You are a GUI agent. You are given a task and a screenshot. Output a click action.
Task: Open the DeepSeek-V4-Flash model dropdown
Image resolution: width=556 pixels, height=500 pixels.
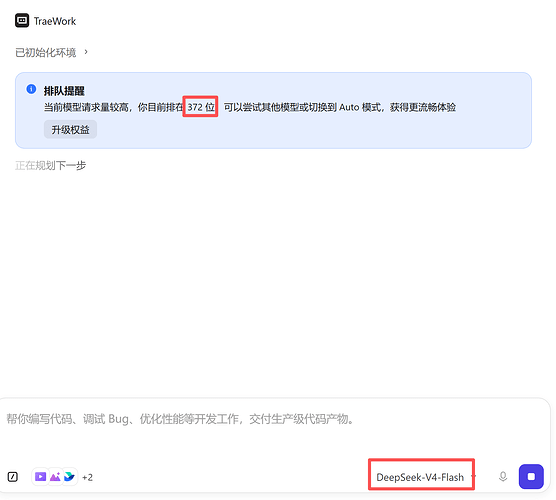pos(426,477)
